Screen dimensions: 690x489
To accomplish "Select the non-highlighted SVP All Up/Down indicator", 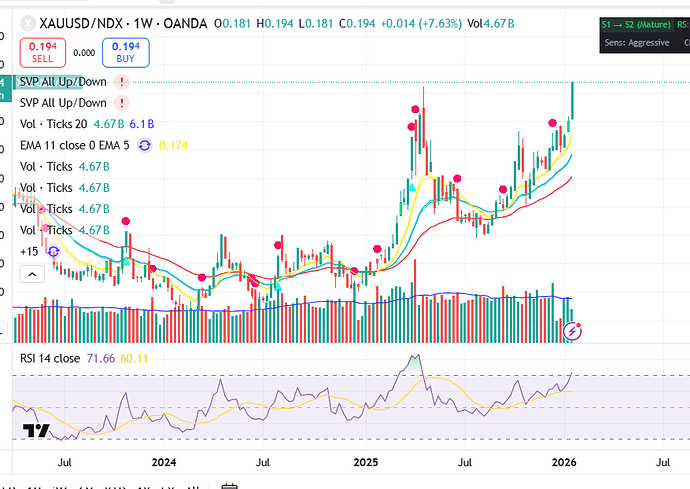I will coord(63,103).
